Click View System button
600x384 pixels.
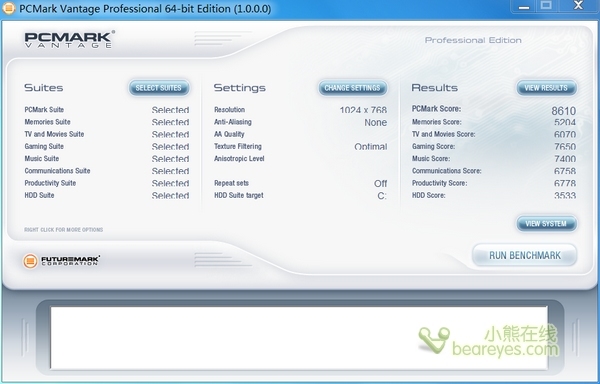(546, 224)
